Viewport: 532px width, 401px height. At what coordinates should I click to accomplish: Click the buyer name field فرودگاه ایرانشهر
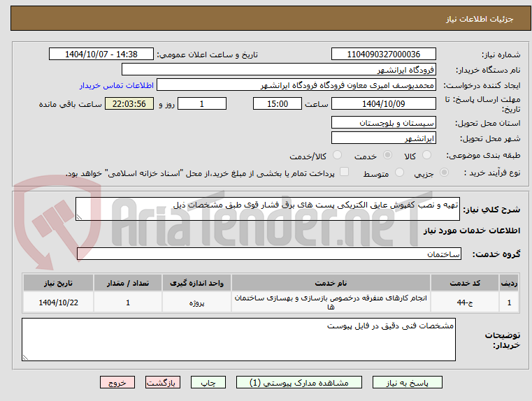[x=278, y=69]
